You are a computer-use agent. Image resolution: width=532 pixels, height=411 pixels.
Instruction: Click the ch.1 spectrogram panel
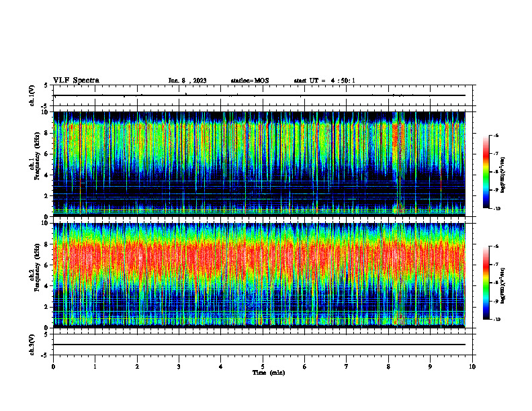pos(259,164)
